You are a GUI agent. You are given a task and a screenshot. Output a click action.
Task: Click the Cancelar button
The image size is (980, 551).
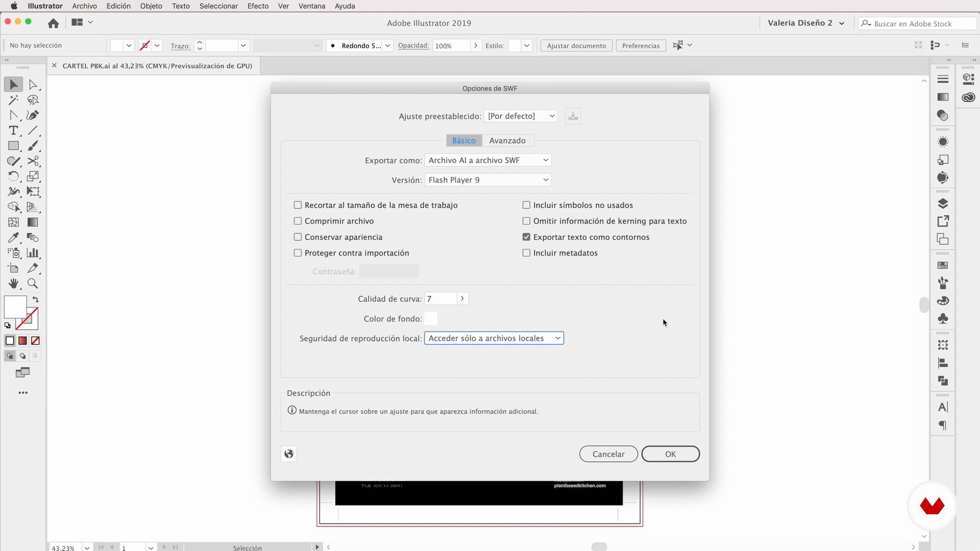[x=608, y=454]
